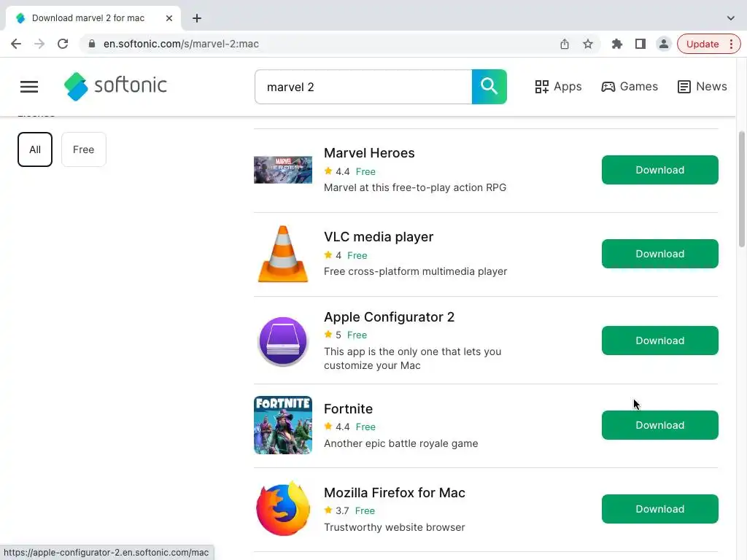The height and width of the screenshot is (560, 747).
Task: Open the Fortnite title link
Action: (x=348, y=409)
